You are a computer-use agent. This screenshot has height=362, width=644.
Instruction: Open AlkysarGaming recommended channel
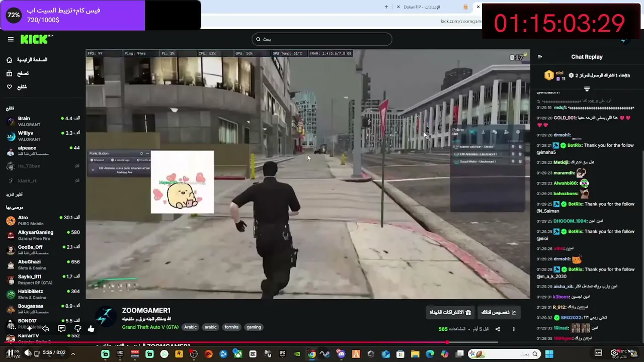click(43, 235)
